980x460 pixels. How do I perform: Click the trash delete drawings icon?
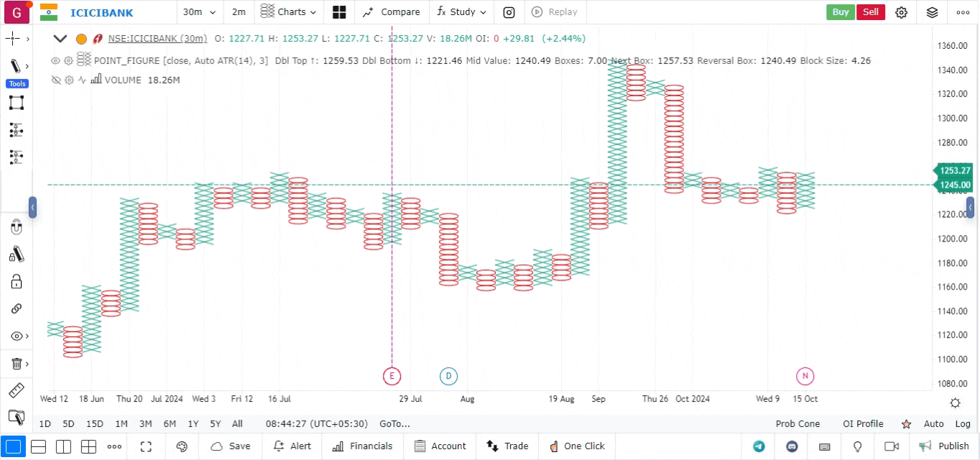point(16,364)
